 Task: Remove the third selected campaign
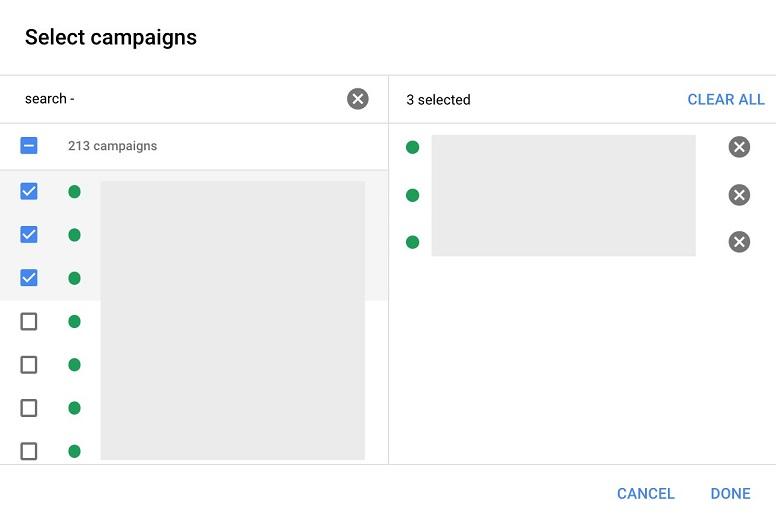(739, 242)
